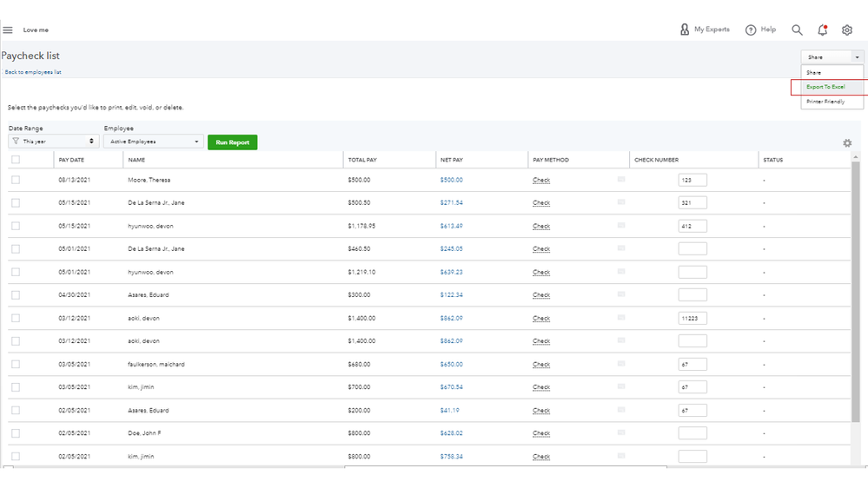Open the Active Employees dropdown
Image resolution: width=868 pixels, height=488 pixels.
[153, 142]
